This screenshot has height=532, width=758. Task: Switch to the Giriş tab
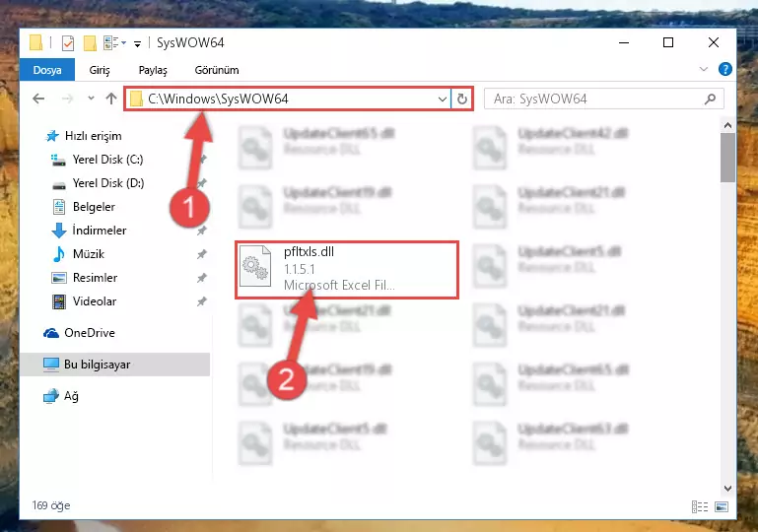[100, 70]
